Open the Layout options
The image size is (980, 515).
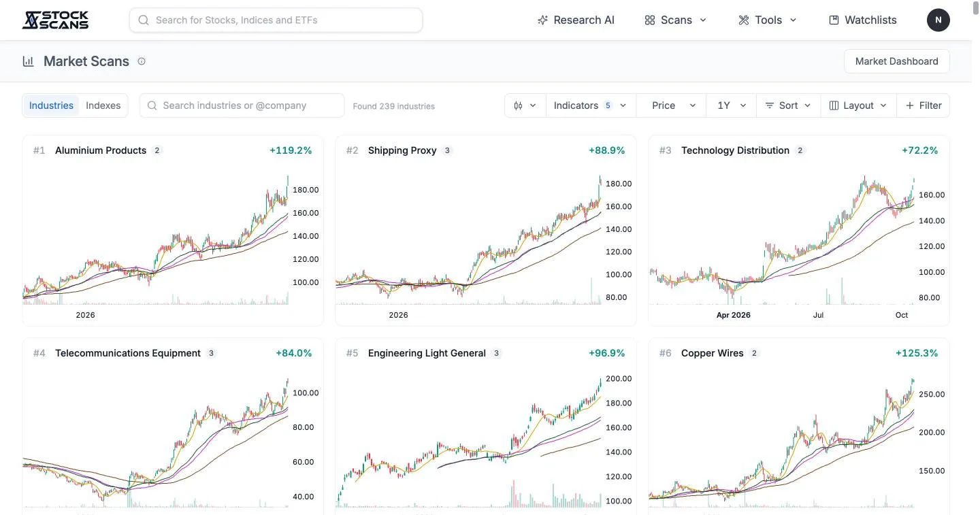(x=858, y=105)
